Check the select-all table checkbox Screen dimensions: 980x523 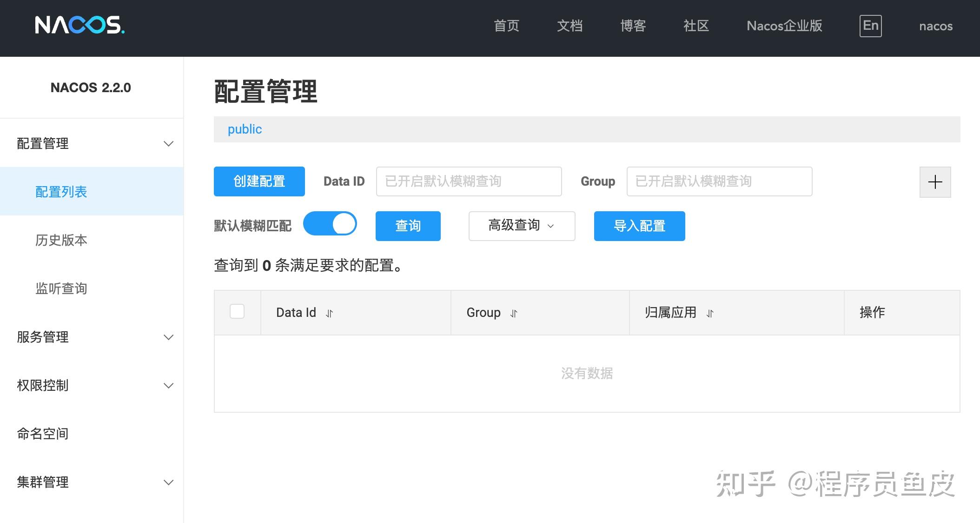coord(237,311)
